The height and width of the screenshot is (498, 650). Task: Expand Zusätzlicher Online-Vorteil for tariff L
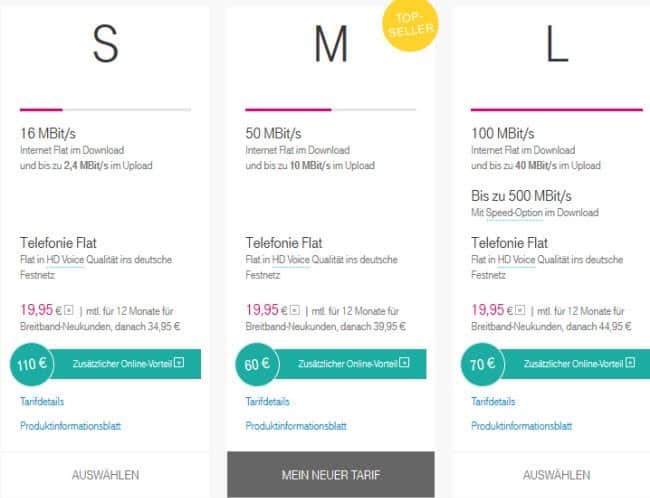click(629, 364)
